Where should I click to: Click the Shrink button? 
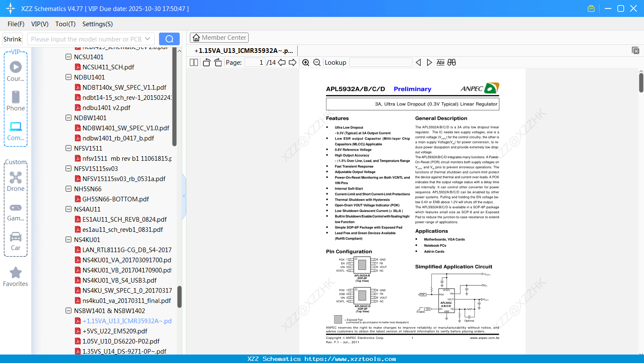pyautogui.click(x=13, y=39)
